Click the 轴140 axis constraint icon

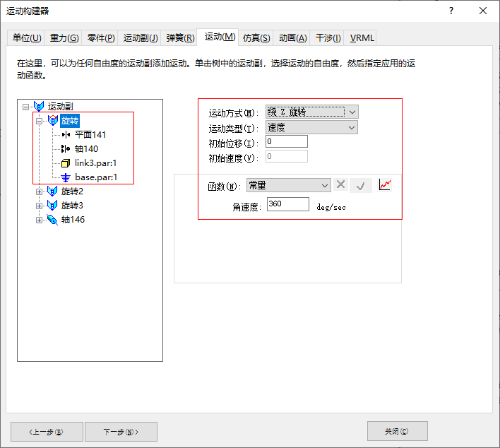coord(66,148)
